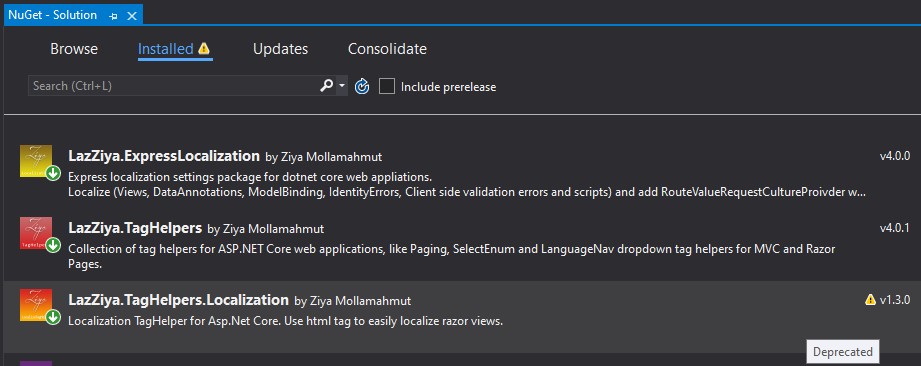
Task: Switch to the Browse tab
Action: pyautogui.click(x=74, y=49)
